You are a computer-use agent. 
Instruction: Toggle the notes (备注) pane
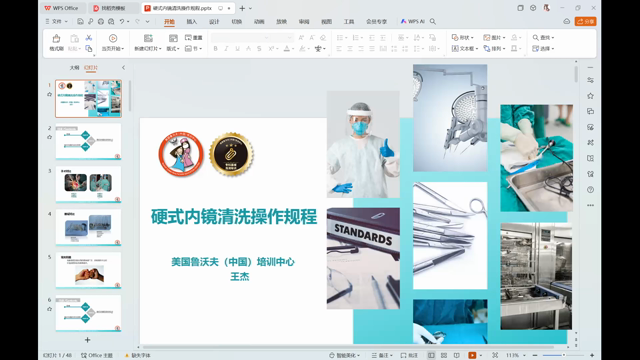click(x=382, y=355)
